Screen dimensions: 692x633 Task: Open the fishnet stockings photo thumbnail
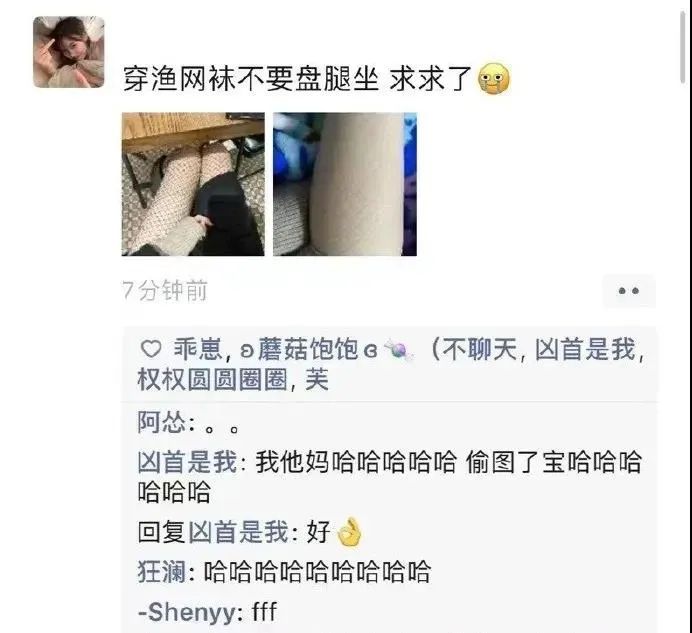(x=193, y=184)
